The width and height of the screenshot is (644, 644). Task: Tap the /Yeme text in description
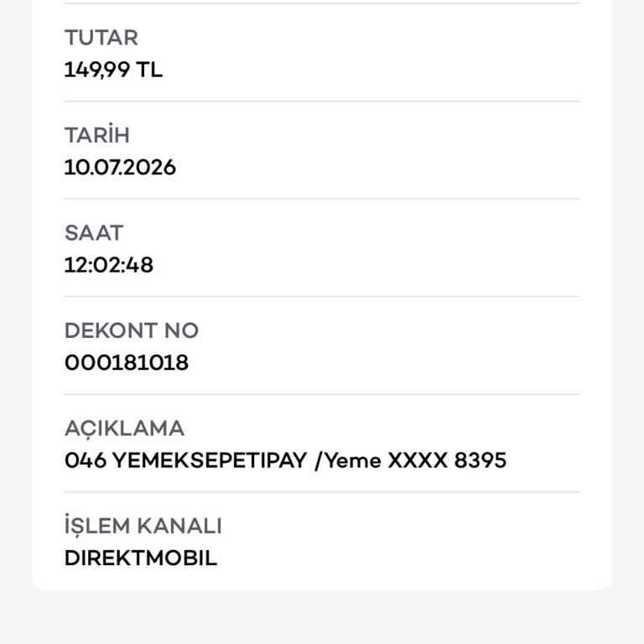(347, 460)
